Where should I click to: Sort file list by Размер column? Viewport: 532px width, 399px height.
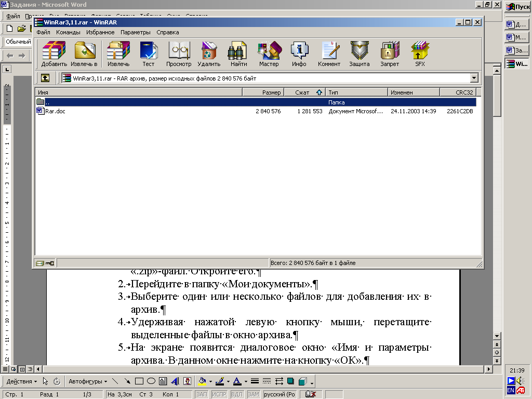pos(263,92)
